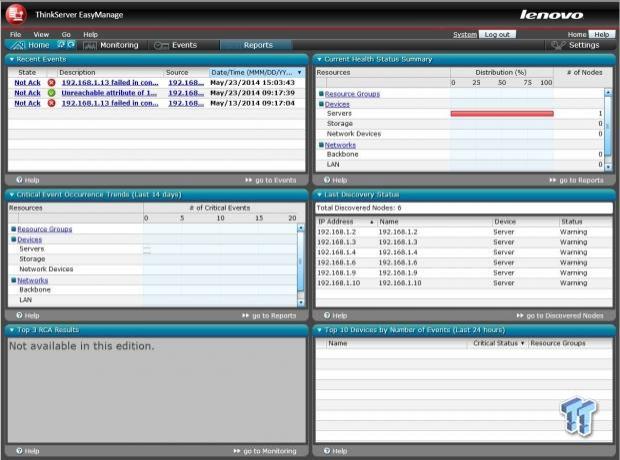Click Resource Groups column header in Top 10 Devices
Image resolution: width=620 pixels, height=460 pixels.
(x=558, y=343)
